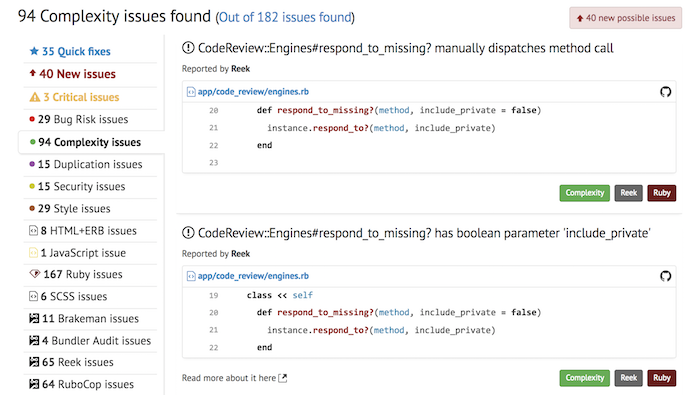Open GitHub icon for first engines.rb issue

tap(665, 92)
